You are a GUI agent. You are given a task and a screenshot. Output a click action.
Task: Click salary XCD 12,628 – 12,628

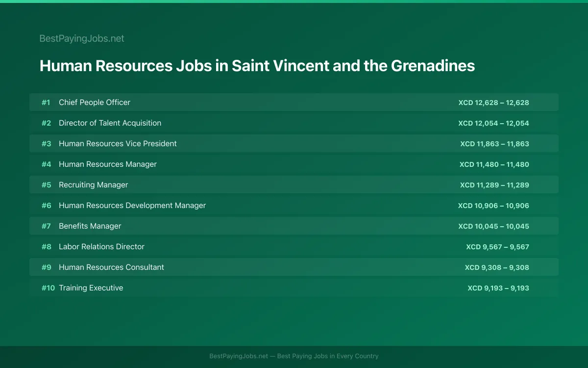click(494, 103)
